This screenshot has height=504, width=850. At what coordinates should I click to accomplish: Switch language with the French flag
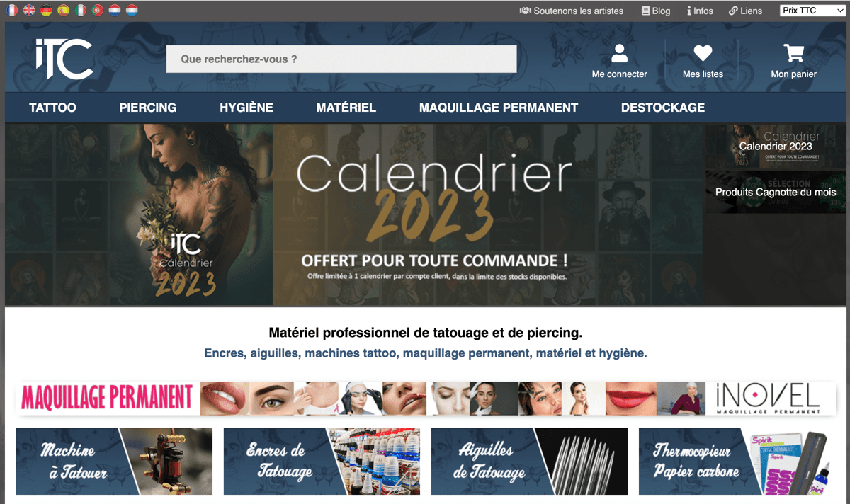coord(12,10)
